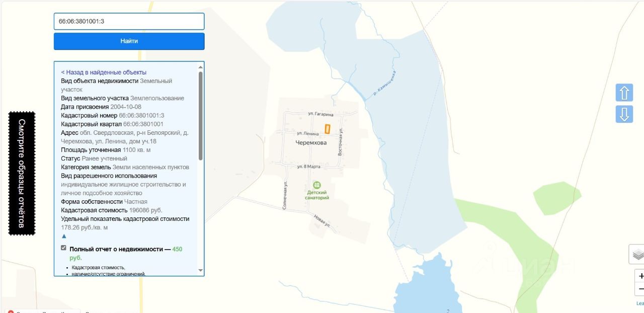Click the Детский санаторий map marker icon
The image size is (644, 313).
click(316, 185)
